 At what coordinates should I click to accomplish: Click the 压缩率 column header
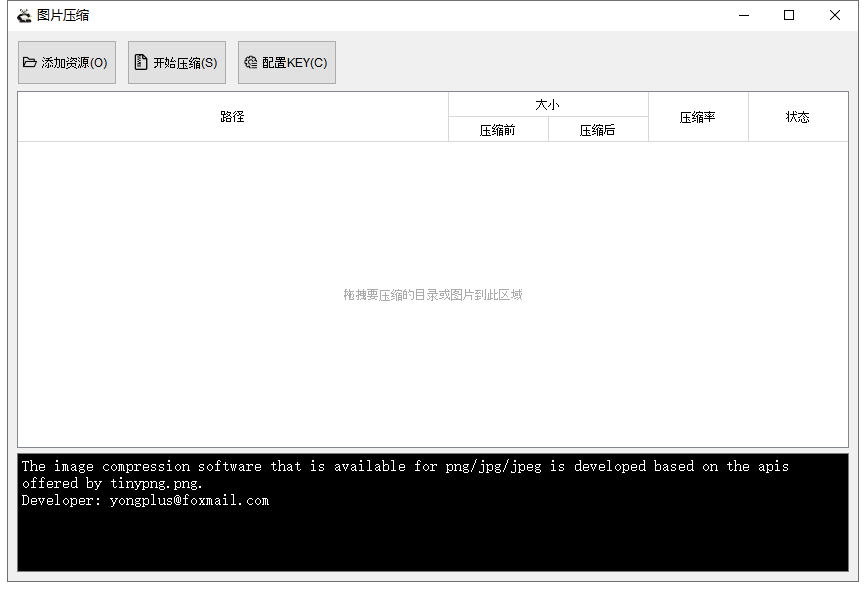[698, 117]
